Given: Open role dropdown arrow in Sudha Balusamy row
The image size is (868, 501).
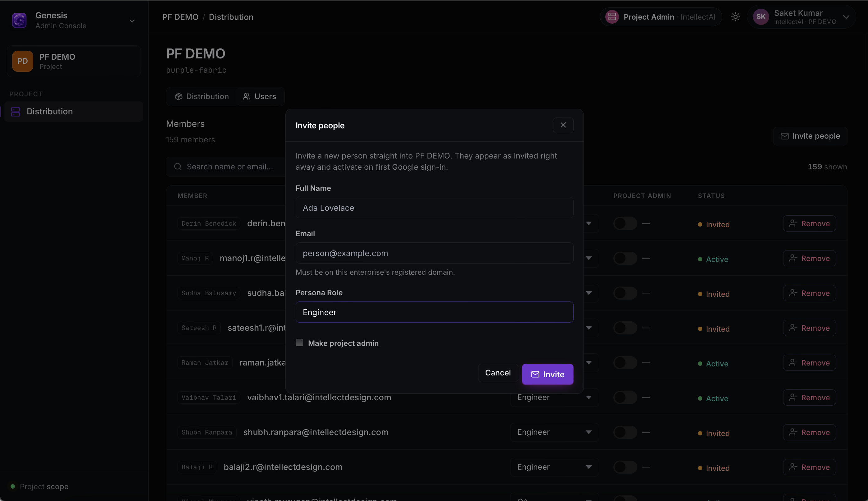Looking at the screenshot, I should (x=589, y=293).
